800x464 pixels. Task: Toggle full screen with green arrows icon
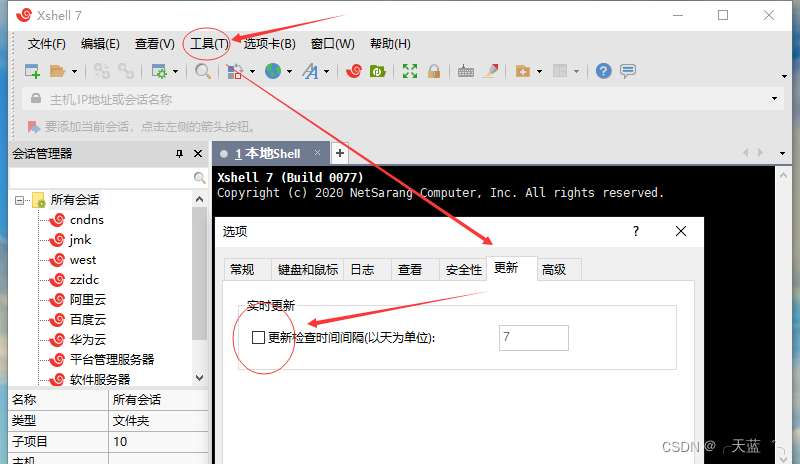point(410,71)
